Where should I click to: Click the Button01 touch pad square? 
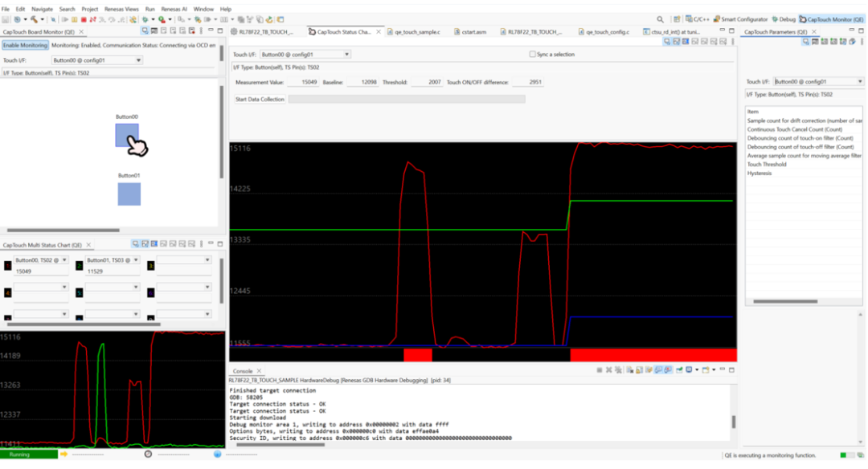(129, 194)
